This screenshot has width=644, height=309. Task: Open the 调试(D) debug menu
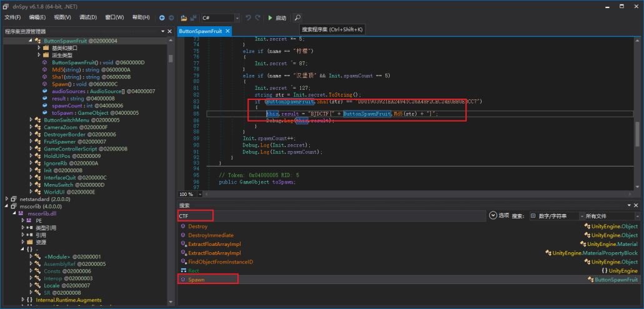point(88,17)
